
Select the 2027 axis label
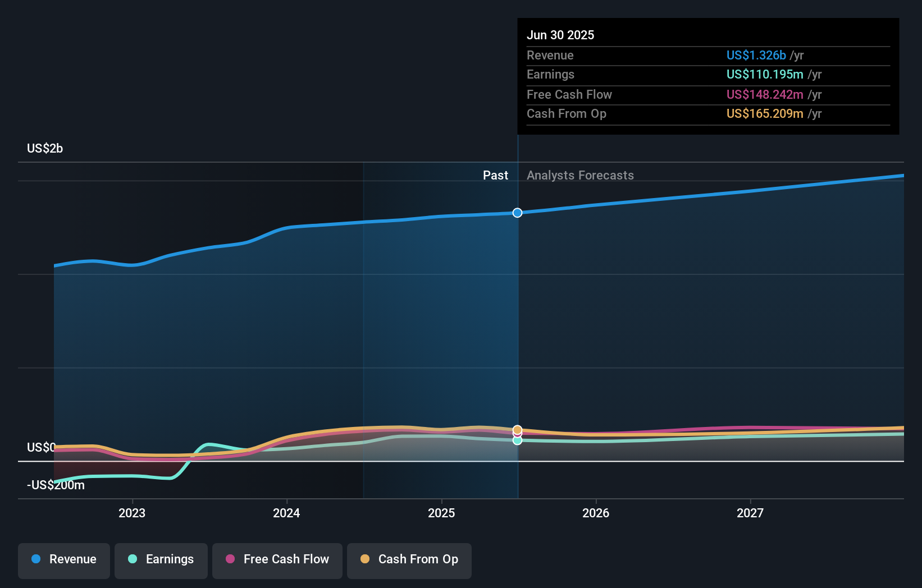tap(750, 513)
